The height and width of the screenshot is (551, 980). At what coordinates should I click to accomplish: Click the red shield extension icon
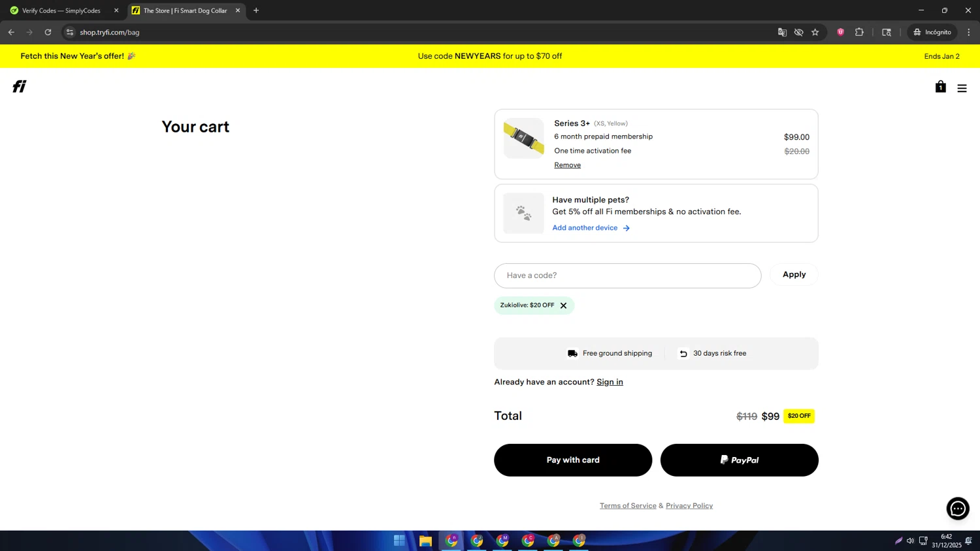pyautogui.click(x=841, y=32)
